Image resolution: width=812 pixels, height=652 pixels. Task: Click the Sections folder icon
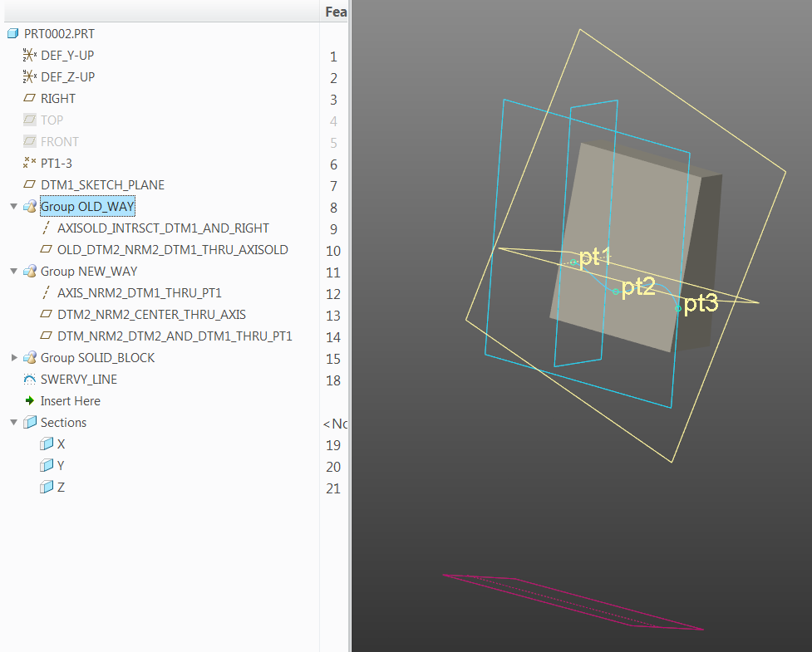pyautogui.click(x=30, y=422)
